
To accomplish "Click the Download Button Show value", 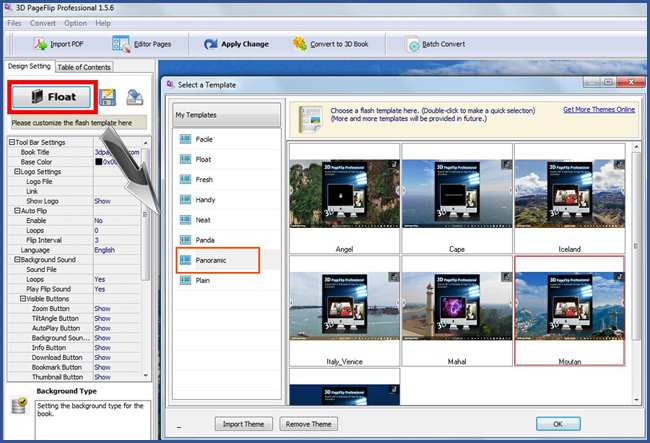I will pyautogui.click(x=102, y=357).
